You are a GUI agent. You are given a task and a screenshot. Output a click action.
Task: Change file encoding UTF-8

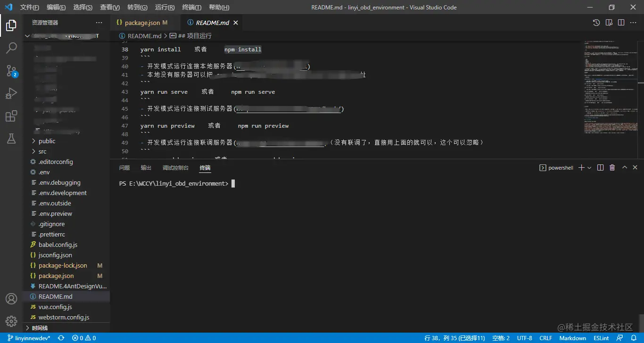tap(525, 338)
